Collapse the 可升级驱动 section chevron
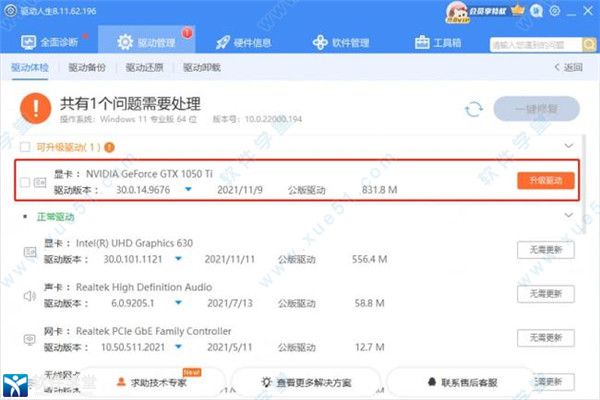The height and width of the screenshot is (400, 600). (x=569, y=146)
